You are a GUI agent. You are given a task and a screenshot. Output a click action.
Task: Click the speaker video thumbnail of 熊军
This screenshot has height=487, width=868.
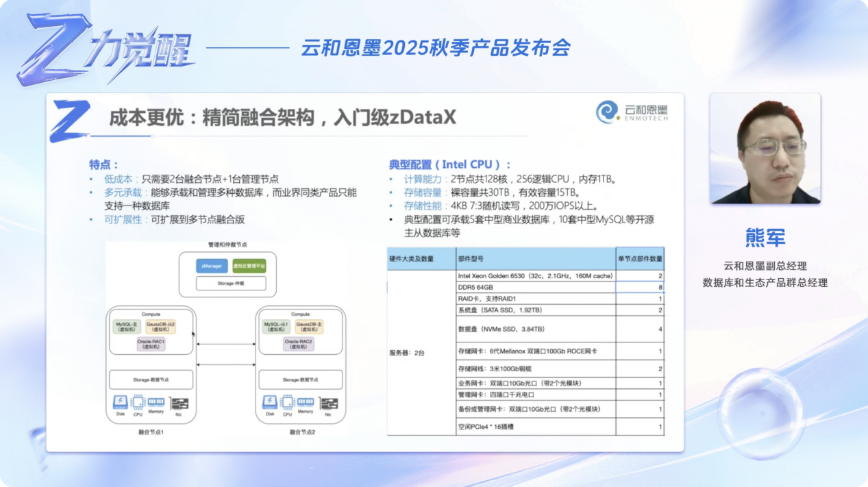[765, 149]
